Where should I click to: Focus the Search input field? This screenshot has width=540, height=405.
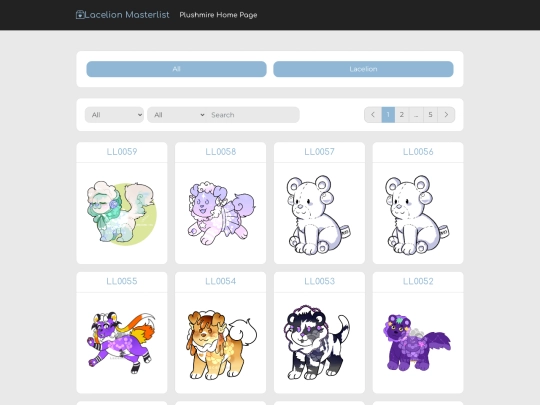pyautogui.click(x=253, y=115)
